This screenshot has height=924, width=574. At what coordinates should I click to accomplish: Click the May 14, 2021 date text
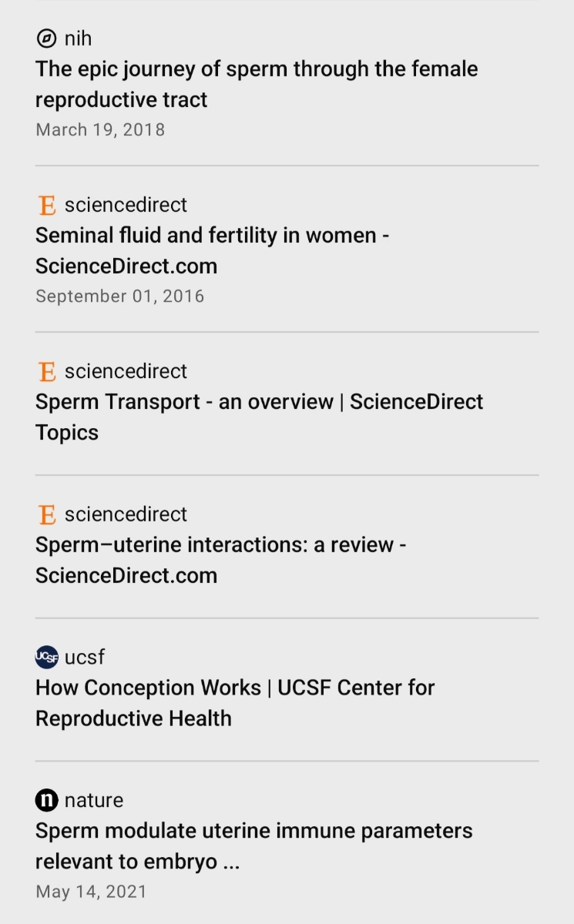point(91,892)
